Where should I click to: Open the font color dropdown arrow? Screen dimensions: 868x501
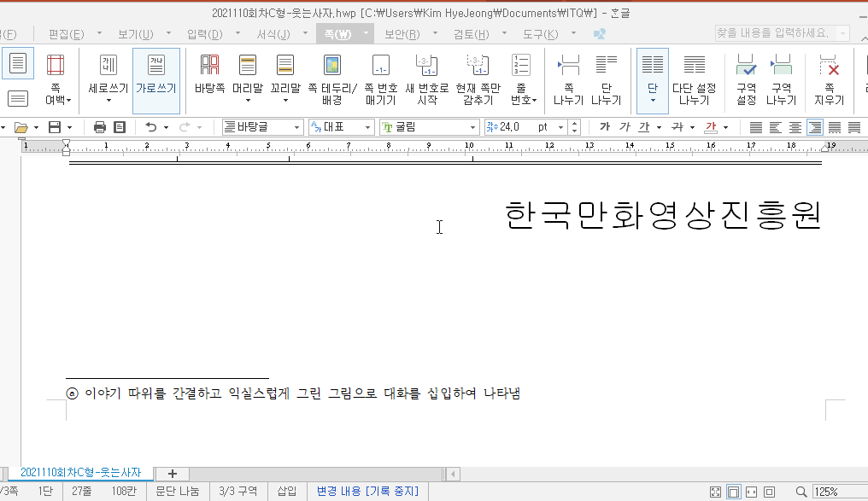tap(725, 128)
